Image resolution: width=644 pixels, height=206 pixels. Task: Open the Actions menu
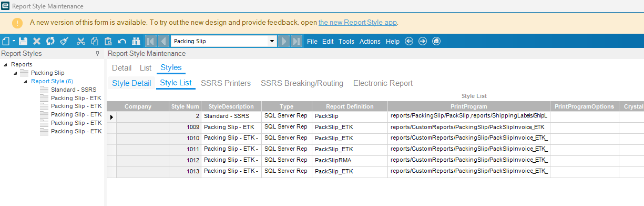[x=370, y=42]
